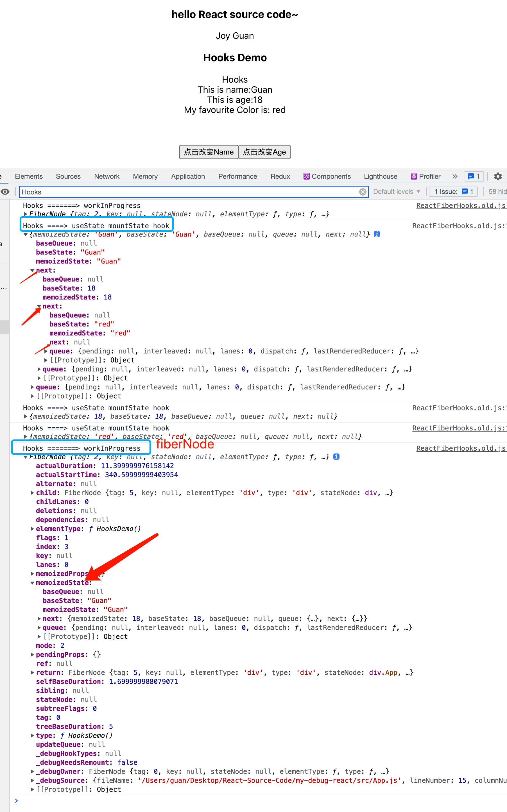Collapse the expanded FiberNode workInProgress object

26,457
